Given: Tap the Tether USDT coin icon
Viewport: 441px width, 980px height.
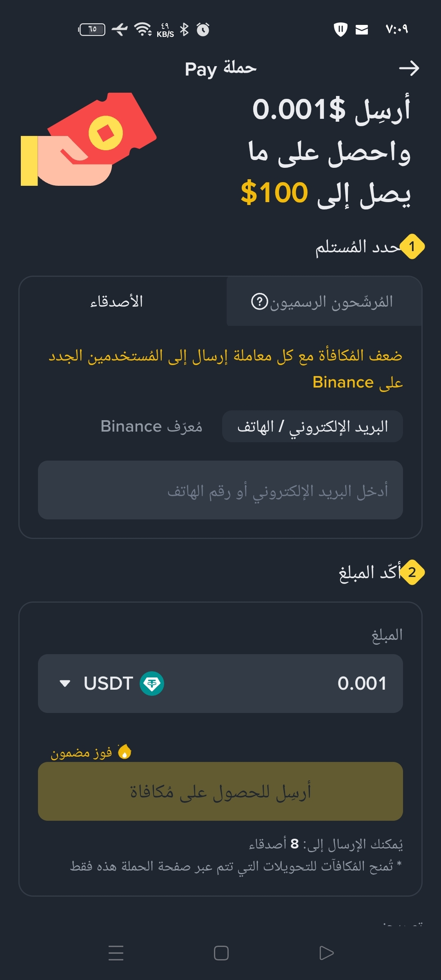Looking at the screenshot, I should (152, 684).
